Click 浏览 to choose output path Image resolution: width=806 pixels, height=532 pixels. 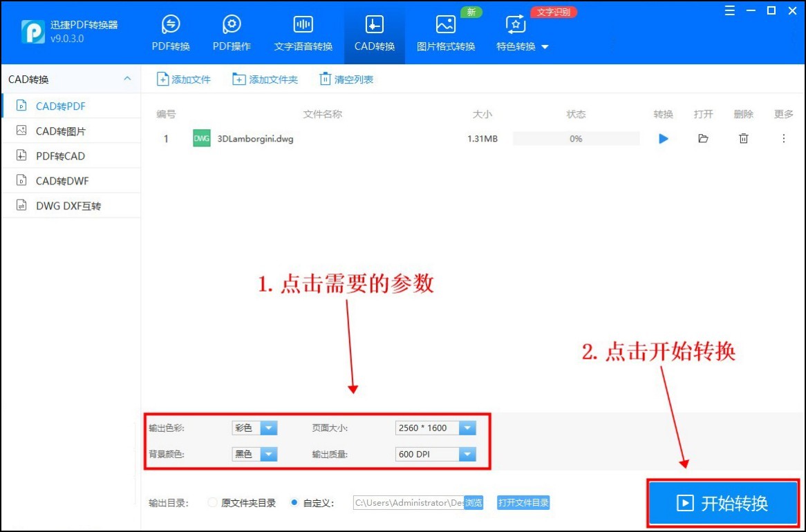(x=474, y=503)
